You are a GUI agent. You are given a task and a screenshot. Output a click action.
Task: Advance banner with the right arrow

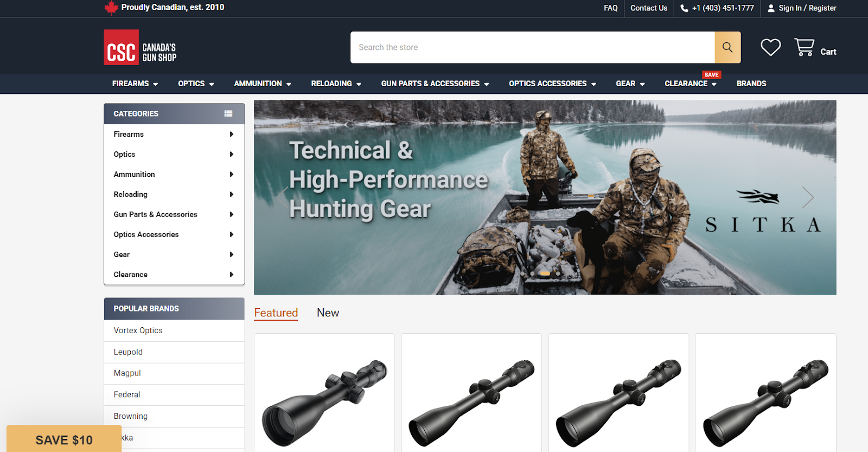tap(808, 197)
